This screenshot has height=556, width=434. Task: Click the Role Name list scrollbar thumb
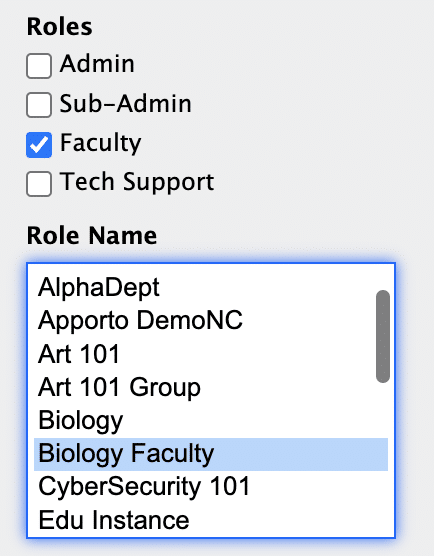[x=383, y=337]
